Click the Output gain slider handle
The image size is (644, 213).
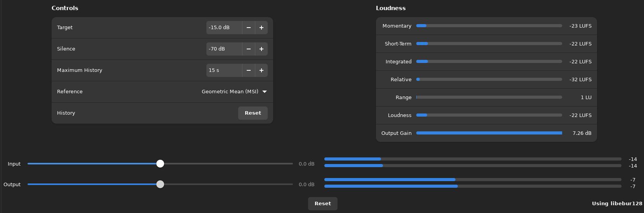(160, 184)
